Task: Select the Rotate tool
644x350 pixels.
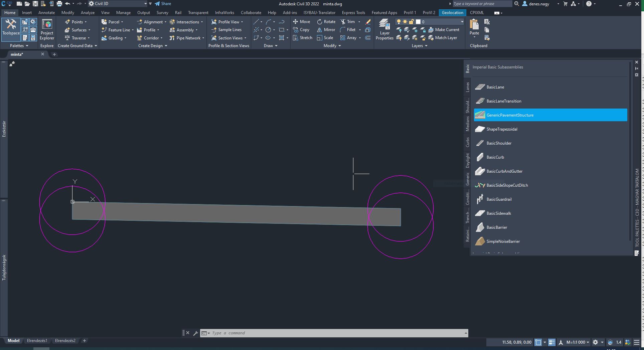Action: click(326, 22)
